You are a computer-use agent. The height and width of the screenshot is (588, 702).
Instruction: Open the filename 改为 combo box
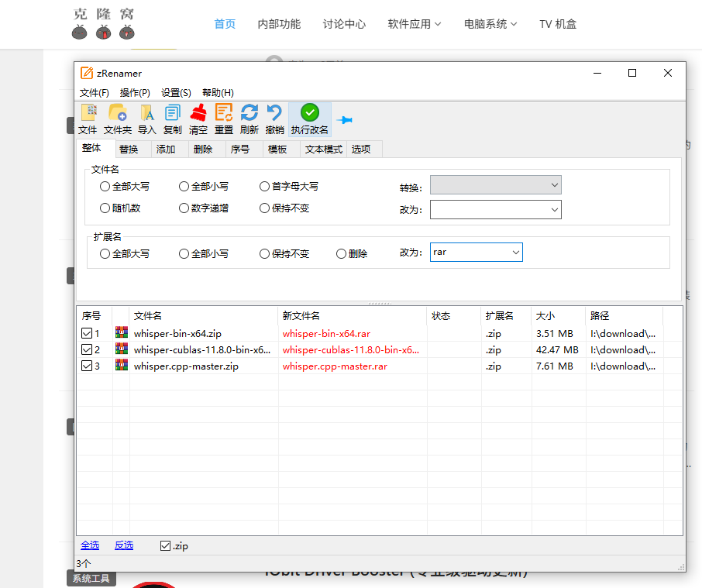click(x=554, y=210)
